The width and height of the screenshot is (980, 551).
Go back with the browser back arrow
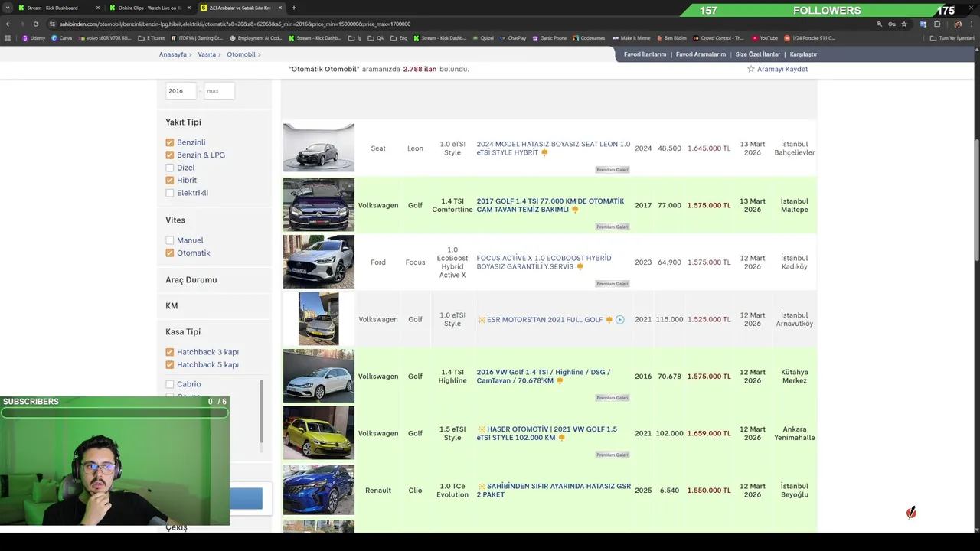click(x=8, y=24)
